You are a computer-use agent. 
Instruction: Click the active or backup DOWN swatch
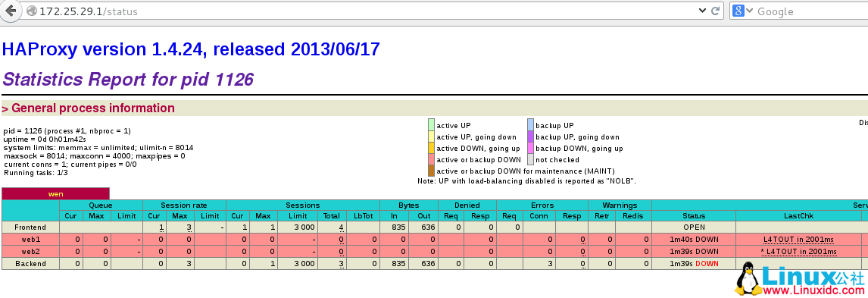[431, 159]
